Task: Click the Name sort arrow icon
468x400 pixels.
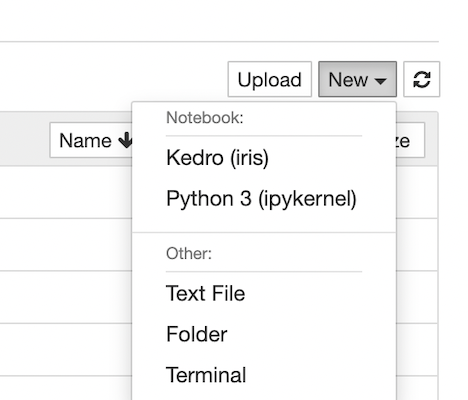Action: (x=125, y=140)
